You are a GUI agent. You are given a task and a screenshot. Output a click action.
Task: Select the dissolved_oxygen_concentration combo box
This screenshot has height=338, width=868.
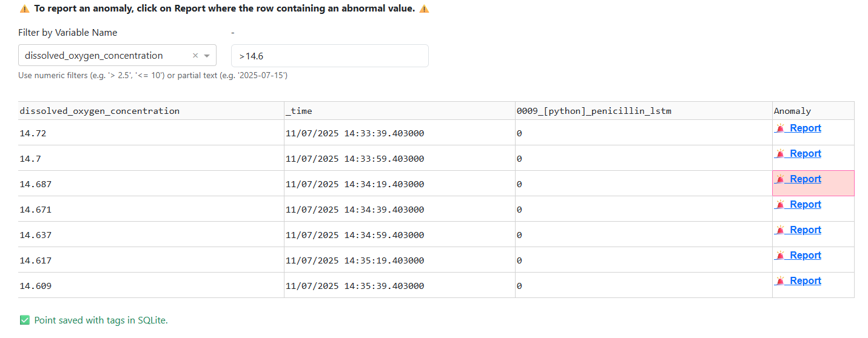coord(103,56)
